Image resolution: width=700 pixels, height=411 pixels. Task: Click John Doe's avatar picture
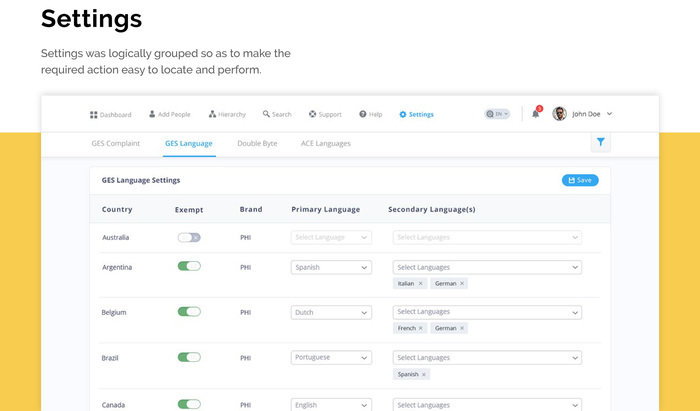click(x=559, y=114)
